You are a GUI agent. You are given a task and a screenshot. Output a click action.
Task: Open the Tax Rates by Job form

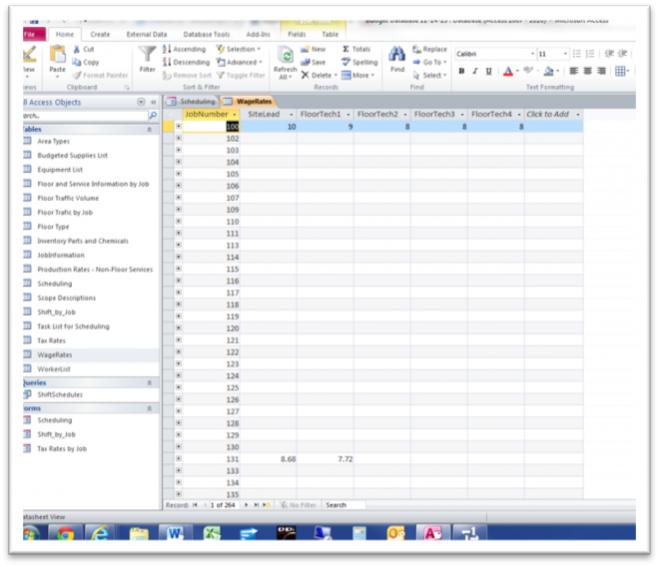pos(62,449)
